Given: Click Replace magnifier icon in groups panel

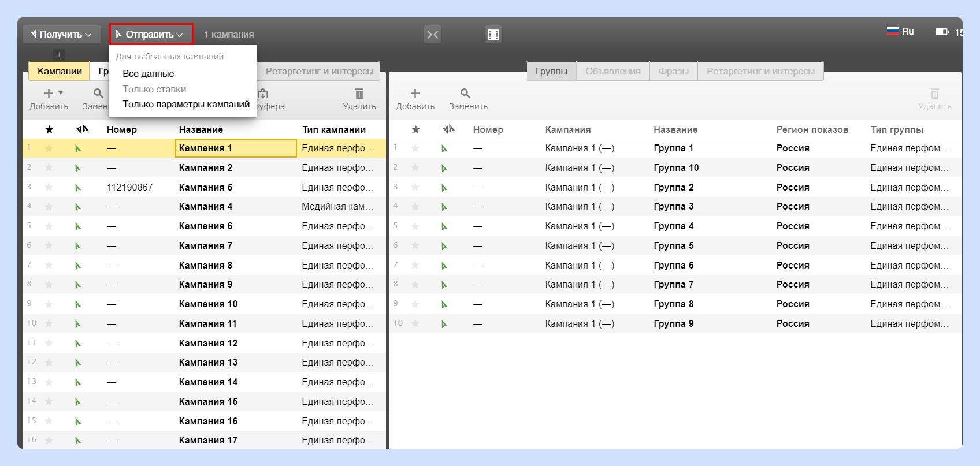Looking at the screenshot, I should tap(465, 93).
